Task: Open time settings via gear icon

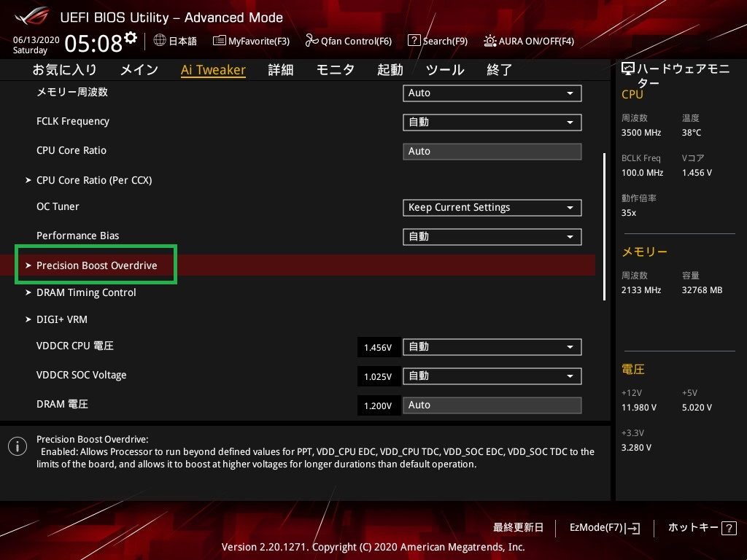Action: tap(131, 37)
